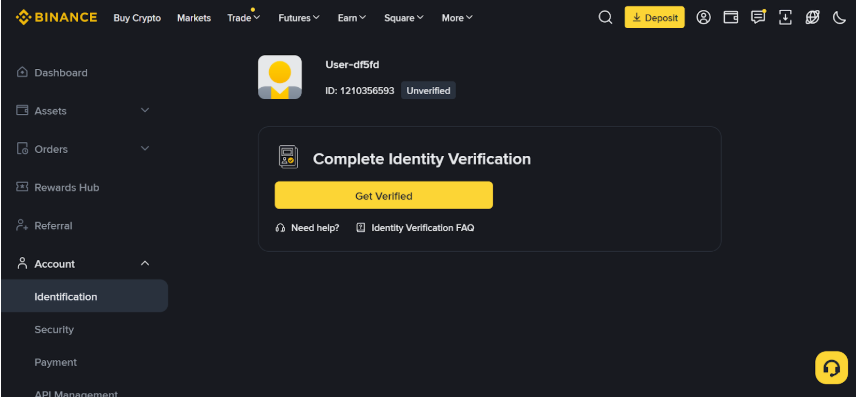856x397 pixels.
Task: Collapse the Account sidebar chevron
Action: pyautogui.click(x=145, y=263)
